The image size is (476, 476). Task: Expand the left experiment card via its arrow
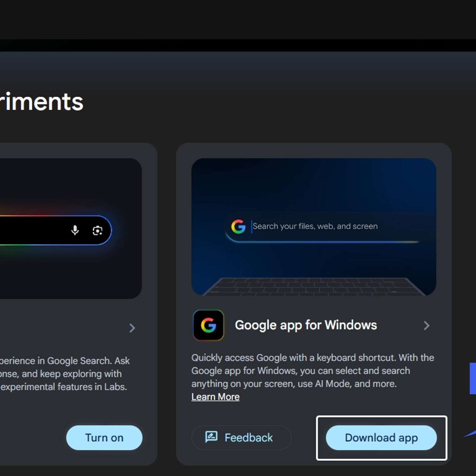tap(132, 328)
